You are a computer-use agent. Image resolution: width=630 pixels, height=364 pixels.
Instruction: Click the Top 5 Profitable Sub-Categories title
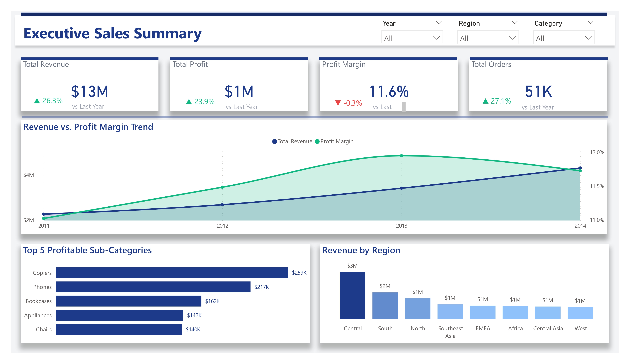[x=87, y=250]
